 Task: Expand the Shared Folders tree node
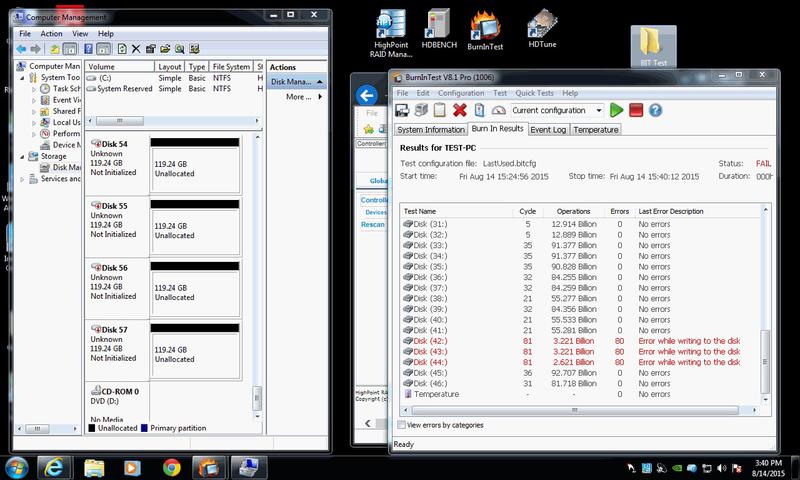pos(34,111)
